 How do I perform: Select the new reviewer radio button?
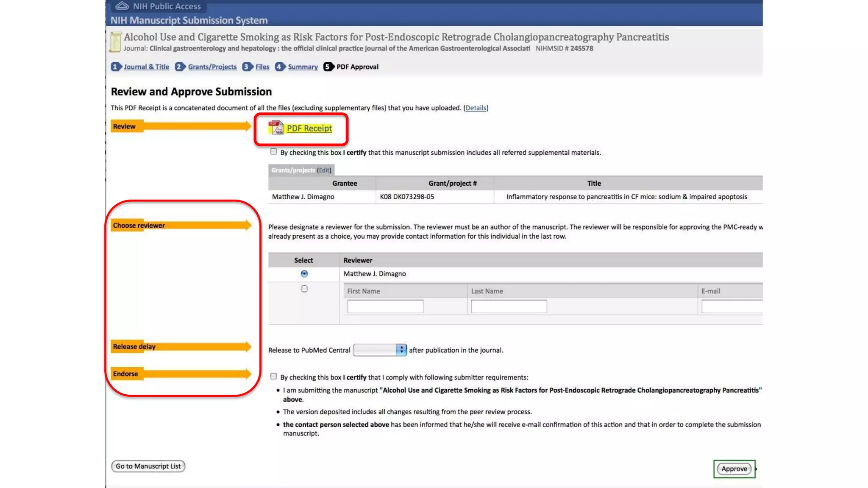304,289
